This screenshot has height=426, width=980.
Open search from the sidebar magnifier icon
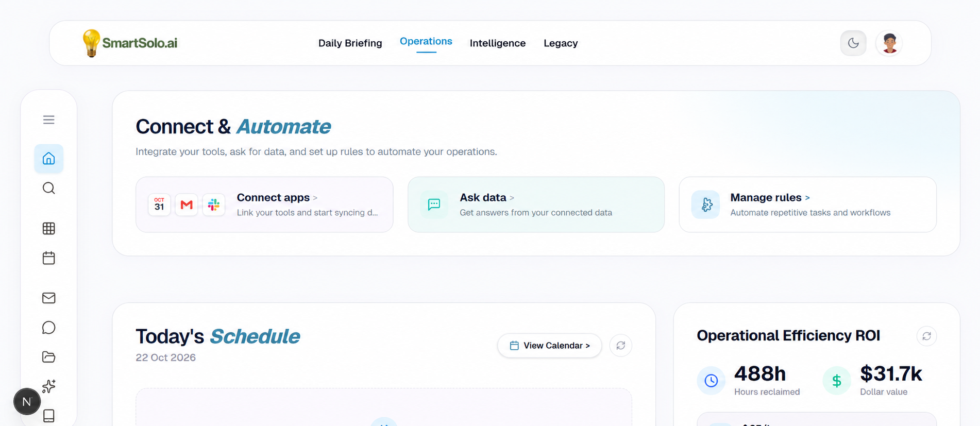click(x=48, y=188)
